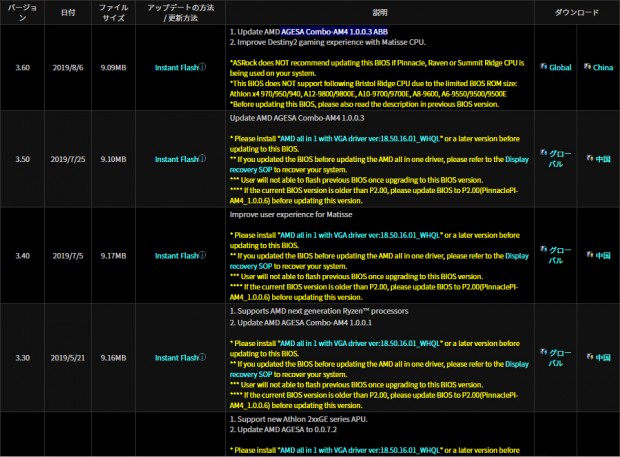Open Global download link for BIOS 3.60

560,68
